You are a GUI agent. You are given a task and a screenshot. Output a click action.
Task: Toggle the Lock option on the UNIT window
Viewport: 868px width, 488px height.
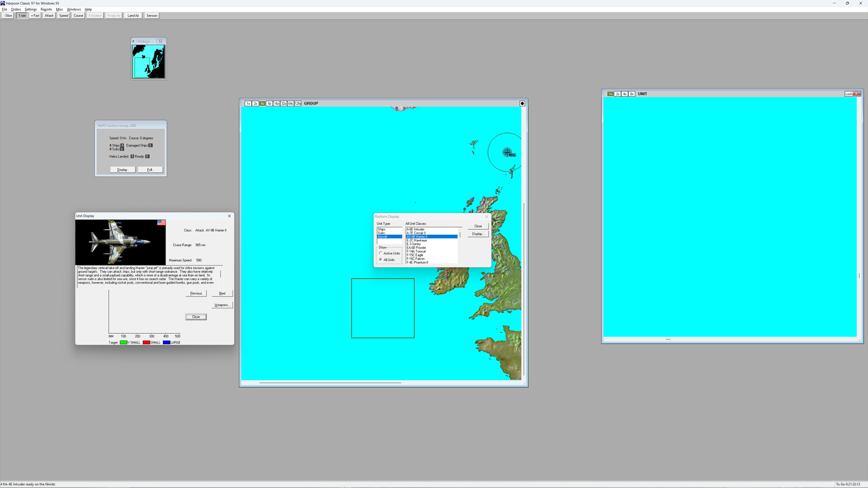tap(848, 94)
